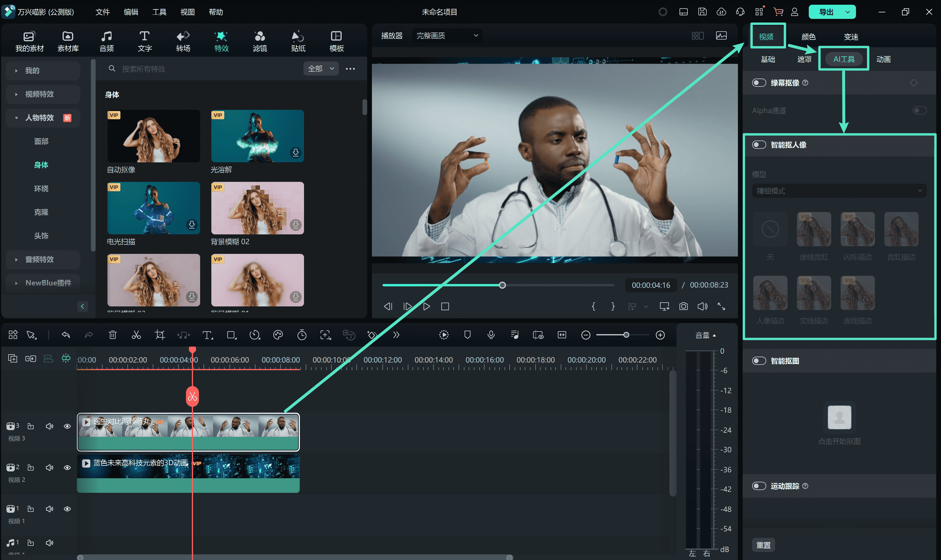The image size is (941, 560).
Task: Toggle the Alpha通道 switch
Action: (x=919, y=111)
